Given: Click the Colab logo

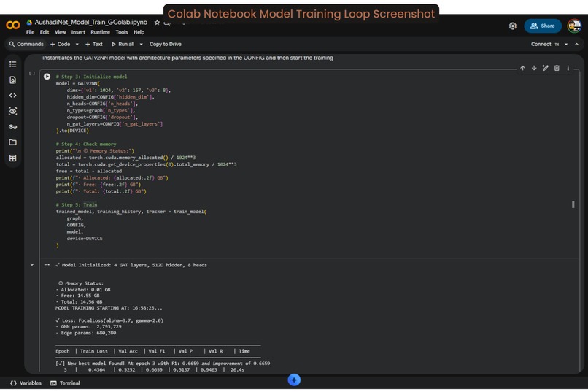Looking at the screenshot, I should (x=12, y=25).
